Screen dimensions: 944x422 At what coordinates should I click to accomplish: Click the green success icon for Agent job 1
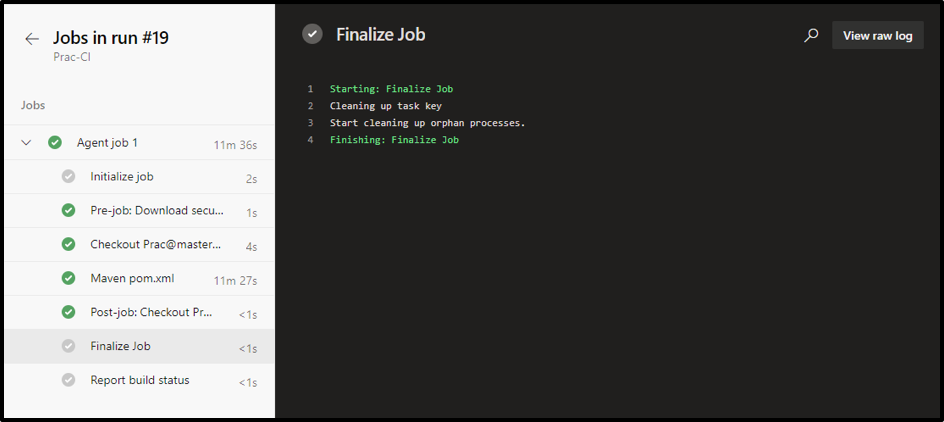click(x=55, y=143)
